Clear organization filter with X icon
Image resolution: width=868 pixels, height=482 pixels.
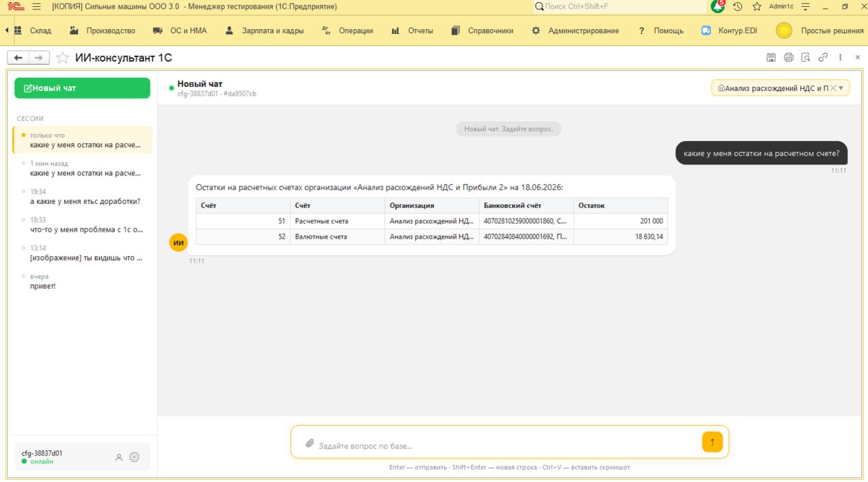point(833,88)
